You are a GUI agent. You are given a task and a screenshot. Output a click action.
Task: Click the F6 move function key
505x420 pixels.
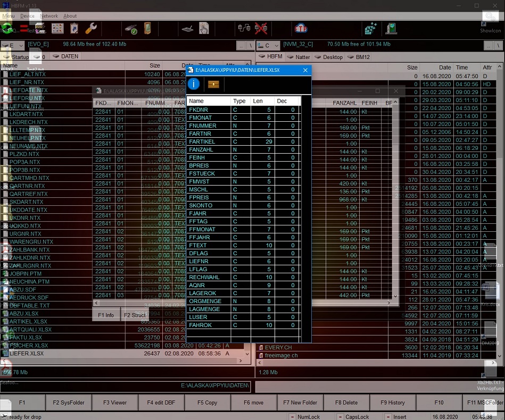pos(253,402)
